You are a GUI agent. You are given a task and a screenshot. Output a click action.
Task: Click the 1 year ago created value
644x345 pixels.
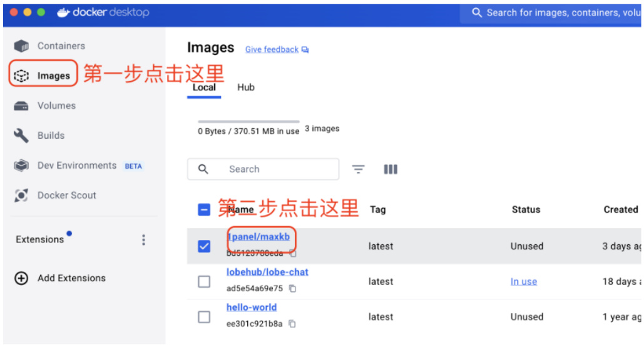[x=621, y=317]
